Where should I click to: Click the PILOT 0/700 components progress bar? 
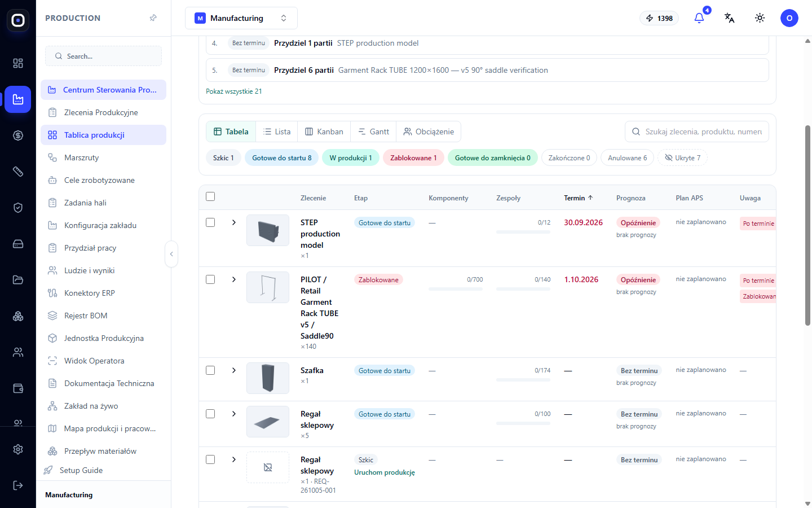click(456, 289)
